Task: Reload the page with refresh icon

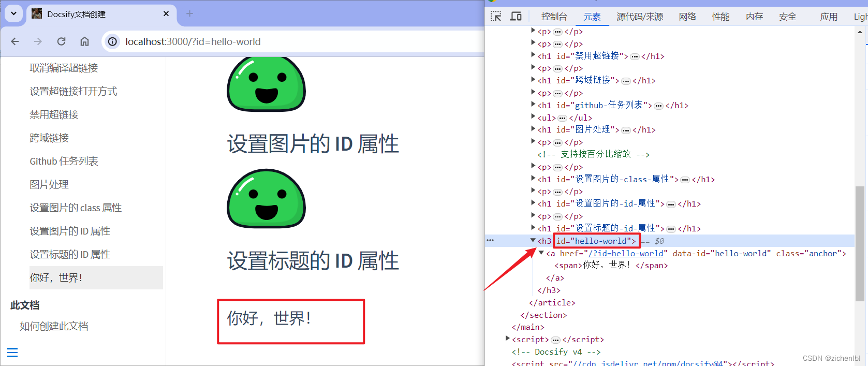Action: [61, 41]
